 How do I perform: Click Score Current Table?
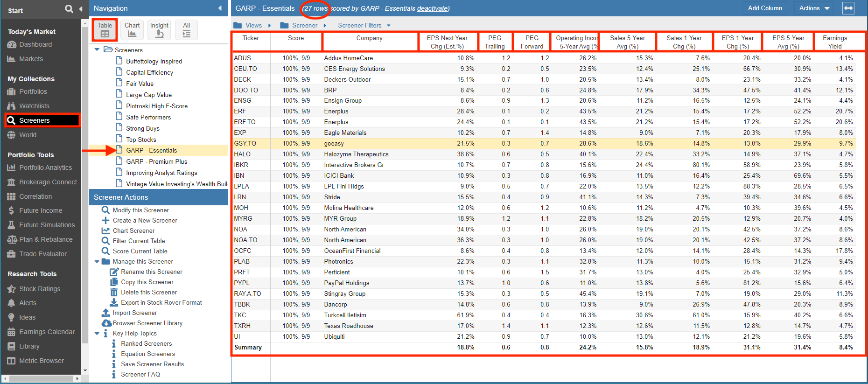[140, 251]
